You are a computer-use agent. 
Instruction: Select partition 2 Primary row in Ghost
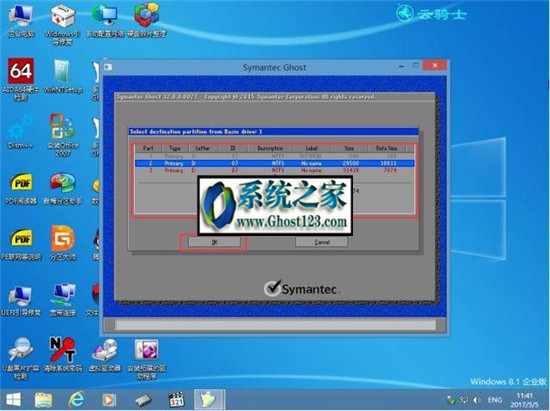click(274, 163)
